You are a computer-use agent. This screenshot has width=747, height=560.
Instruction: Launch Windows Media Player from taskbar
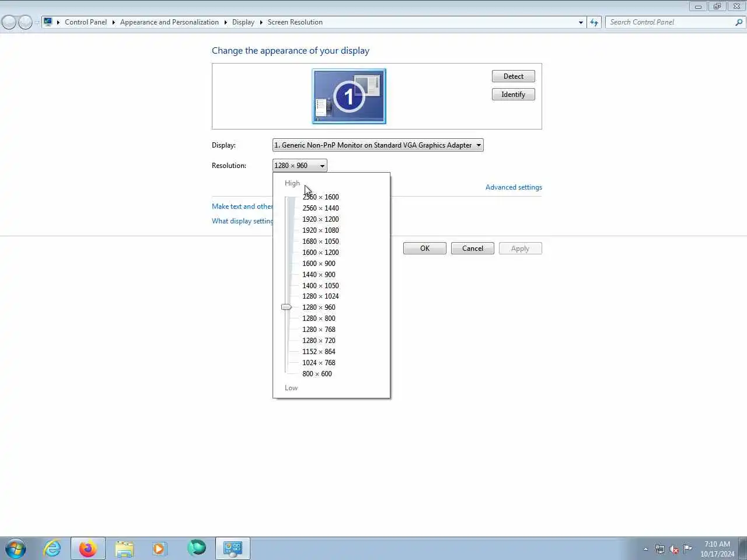(x=159, y=548)
